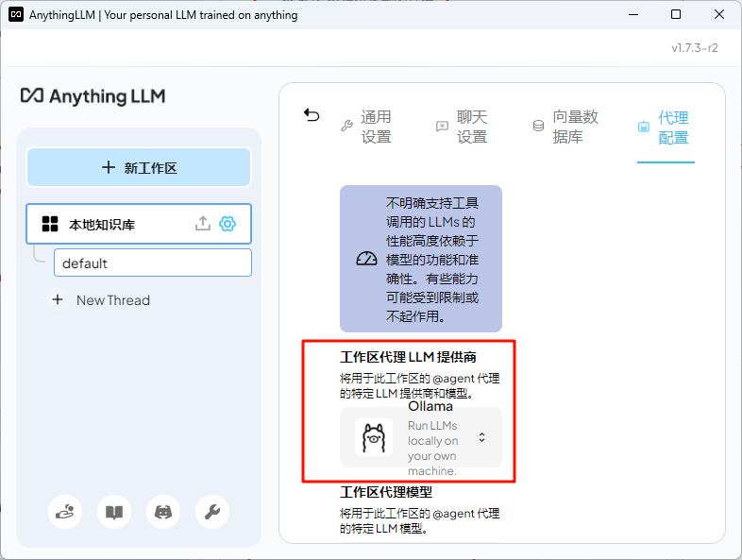Image resolution: width=742 pixels, height=560 pixels.
Task: Open the 本地知识库 workspace settings gear
Action: coord(228,224)
